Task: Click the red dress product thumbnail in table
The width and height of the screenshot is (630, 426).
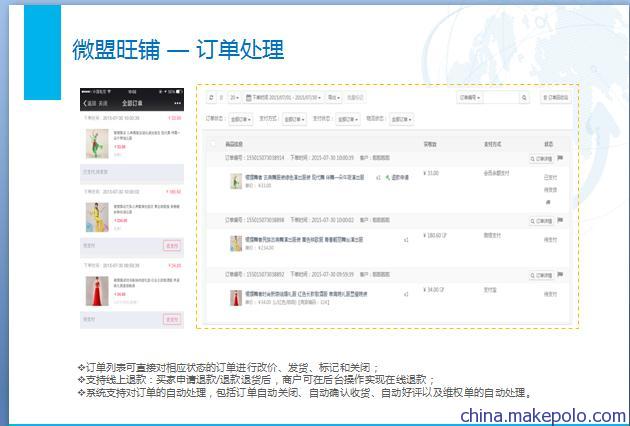Action: click(236, 298)
